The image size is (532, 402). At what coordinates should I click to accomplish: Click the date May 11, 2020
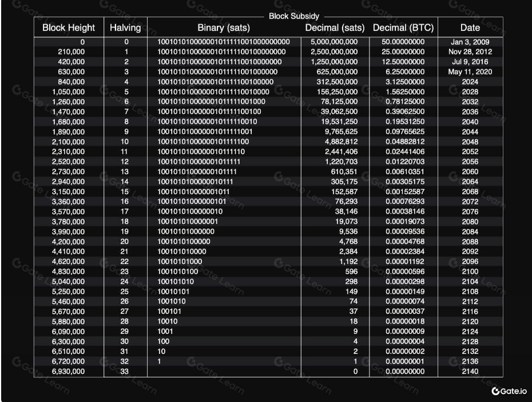470,72
